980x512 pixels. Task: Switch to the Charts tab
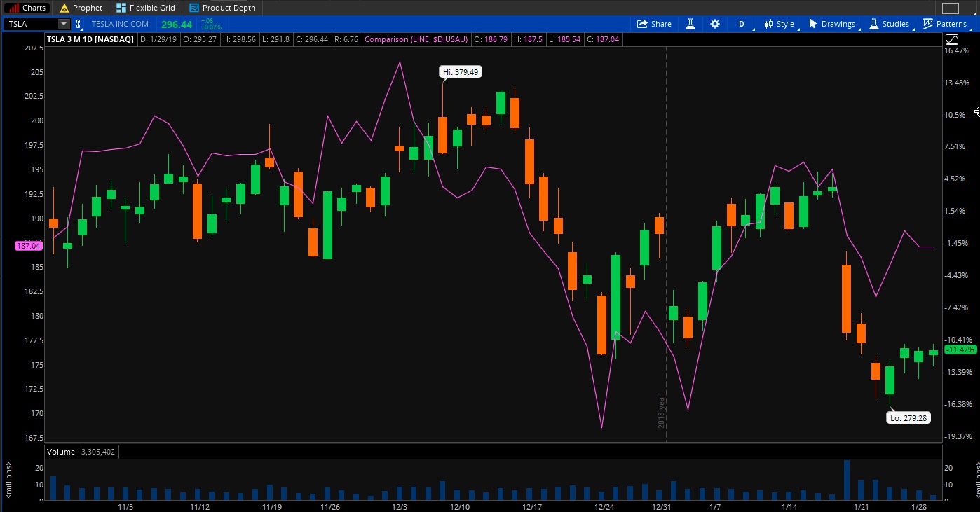tap(27, 8)
